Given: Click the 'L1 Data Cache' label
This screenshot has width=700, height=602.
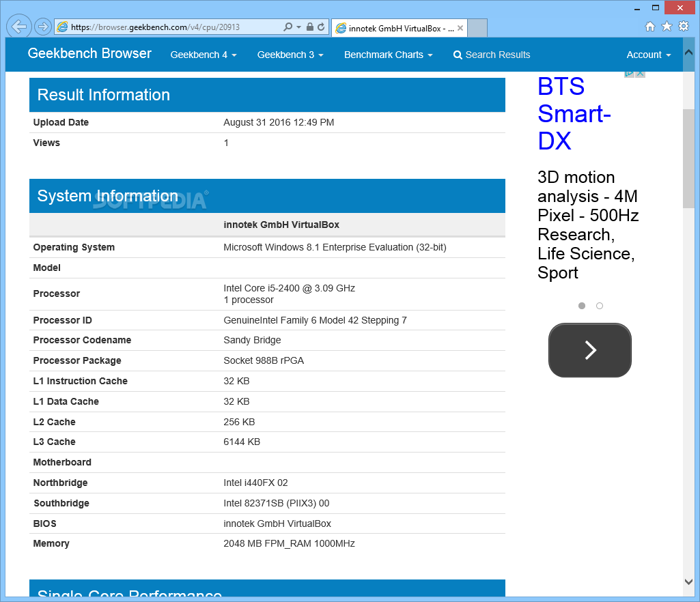Looking at the screenshot, I should (66, 401).
